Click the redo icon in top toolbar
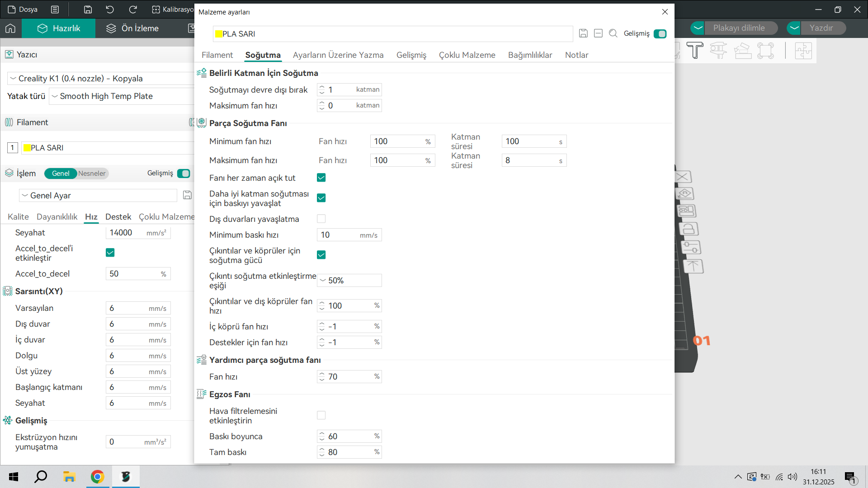The height and width of the screenshot is (488, 868). pyautogui.click(x=133, y=9)
